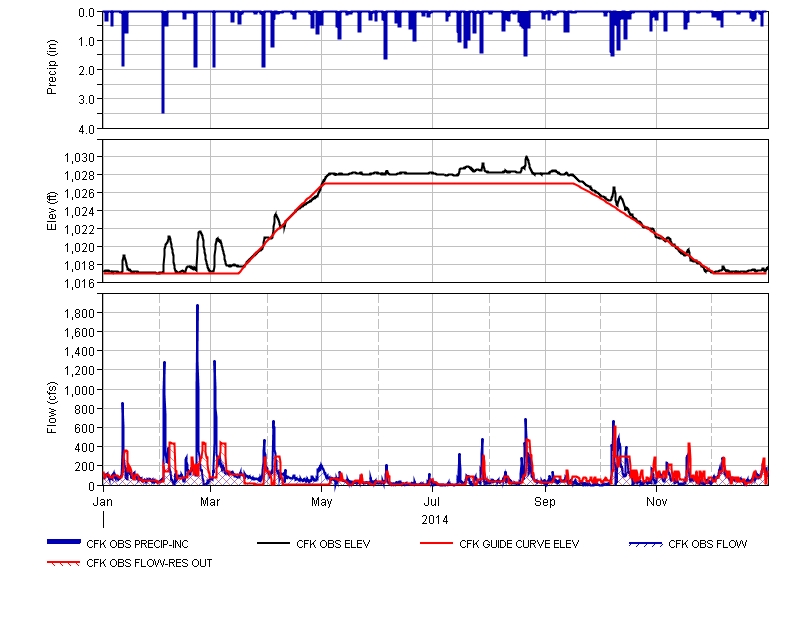
Task: Click the 2.0 precipitation tick label
Action: pos(87,70)
